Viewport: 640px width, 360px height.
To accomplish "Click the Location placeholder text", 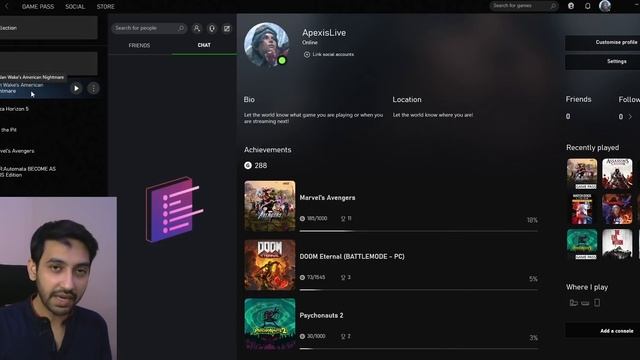I will 433,115.
